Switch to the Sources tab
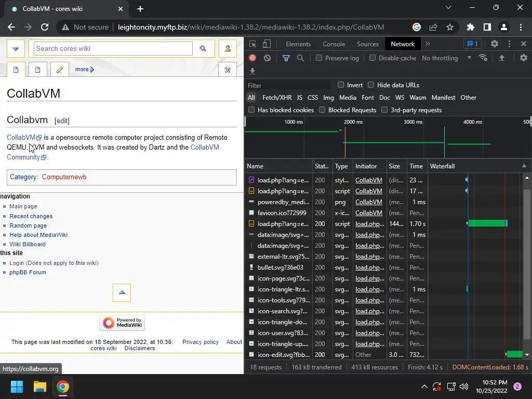The width and height of the screenshot is (532, 399). pos(367,44)
